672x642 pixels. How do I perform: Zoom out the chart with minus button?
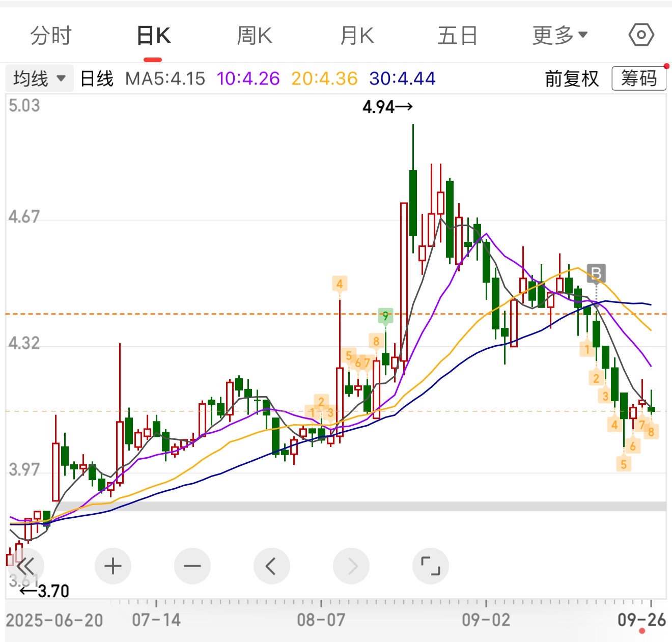(x=192, y=566)
